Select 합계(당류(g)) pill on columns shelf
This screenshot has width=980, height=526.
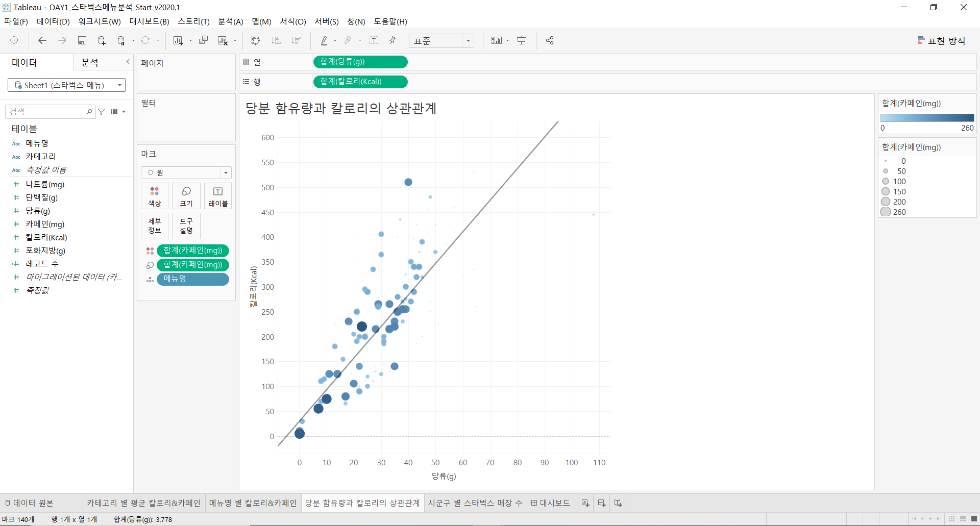(360, 62)
